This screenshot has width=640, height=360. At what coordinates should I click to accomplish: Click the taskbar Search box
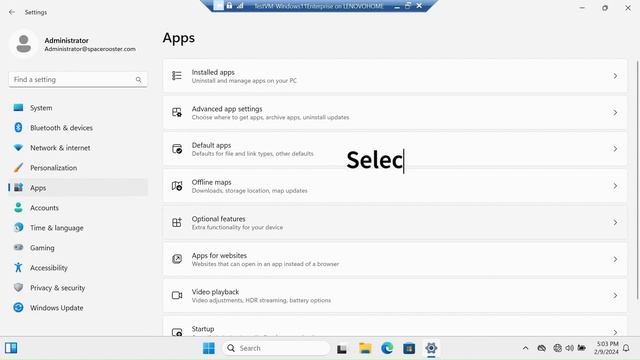(x=276, y=348)
